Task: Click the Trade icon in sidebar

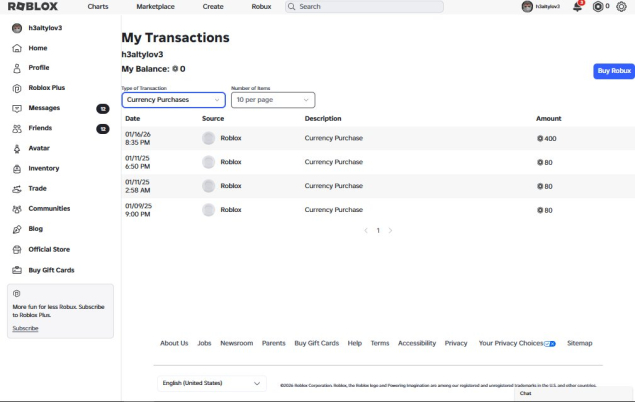Action: 17,189
